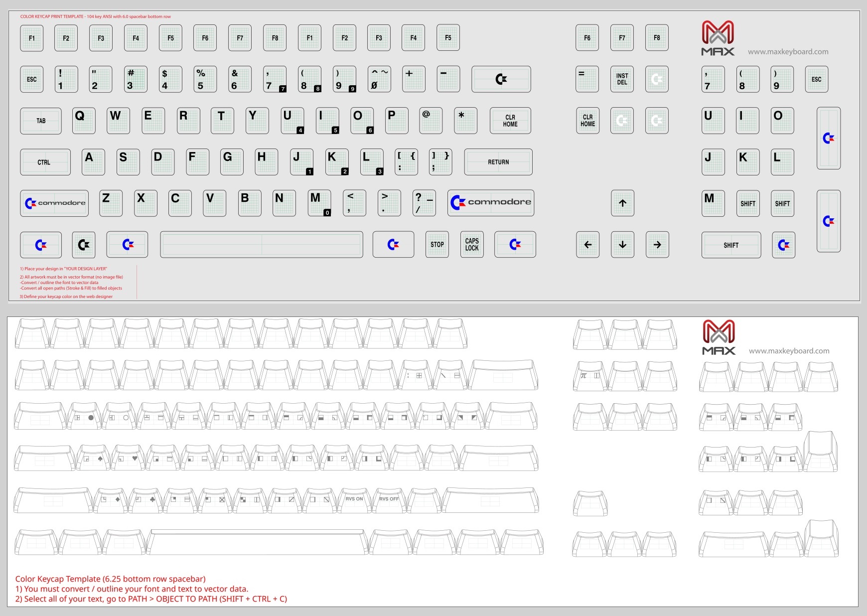Image resolution: width=867 pixels, height=616 pixels.
Task: Click the MAX logo in the bottom outline template
Action: tap(719, 337)
